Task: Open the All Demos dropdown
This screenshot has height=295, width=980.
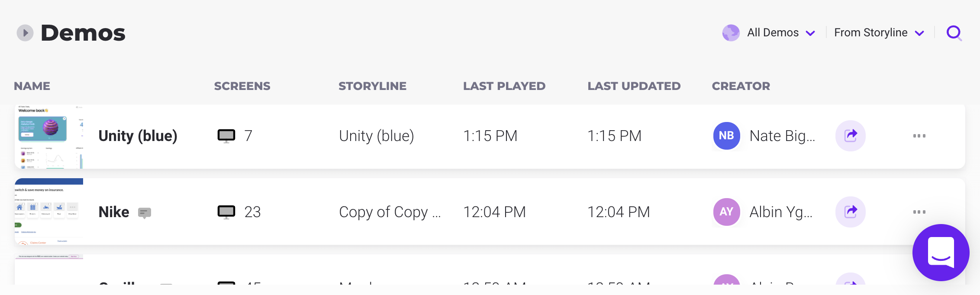Action: click(x=773, y=33)
